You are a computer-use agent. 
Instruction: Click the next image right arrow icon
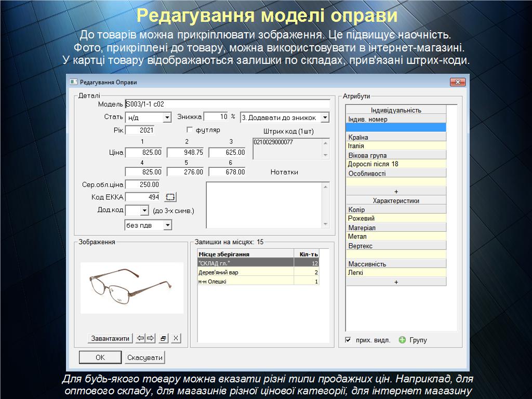151,338
